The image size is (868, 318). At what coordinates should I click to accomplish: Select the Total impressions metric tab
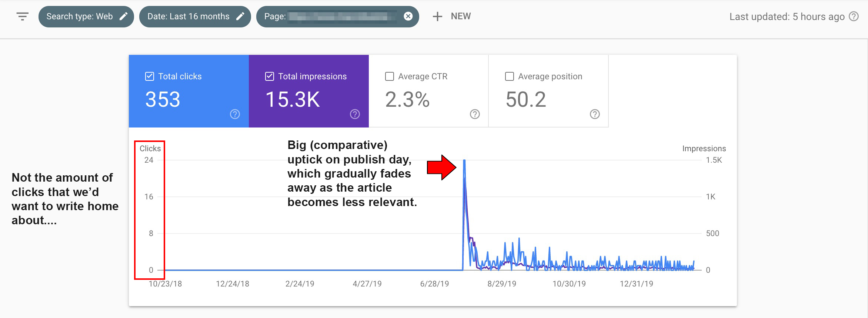pyautogui.click(x=309, y=91)
